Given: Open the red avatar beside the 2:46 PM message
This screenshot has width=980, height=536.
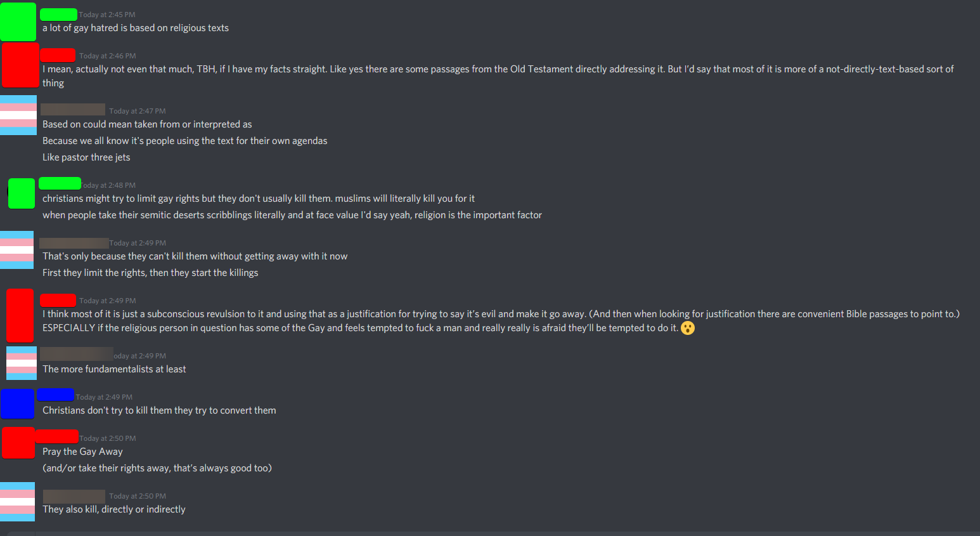Looking at the screenshot, I should coord(20,65).
